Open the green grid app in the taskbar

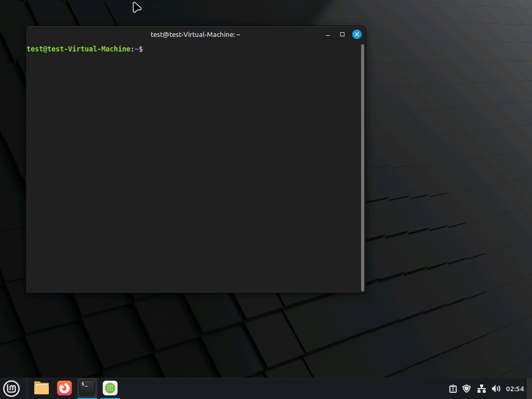[110, 388]
